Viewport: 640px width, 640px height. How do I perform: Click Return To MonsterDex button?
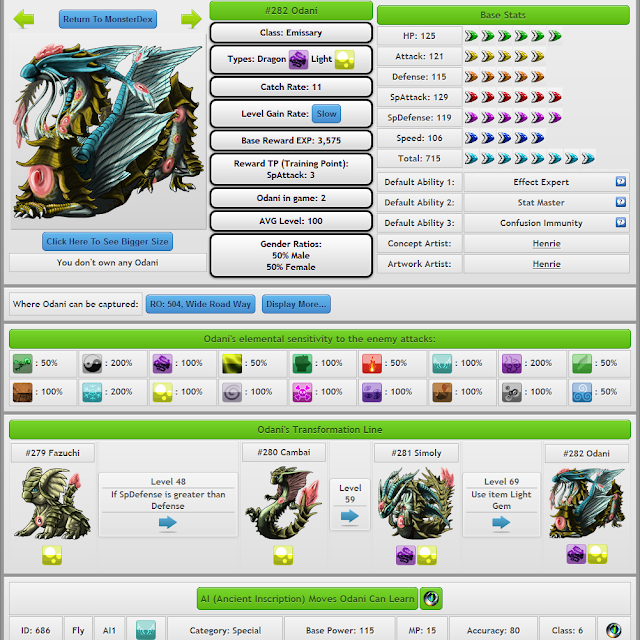click(108, 19)
